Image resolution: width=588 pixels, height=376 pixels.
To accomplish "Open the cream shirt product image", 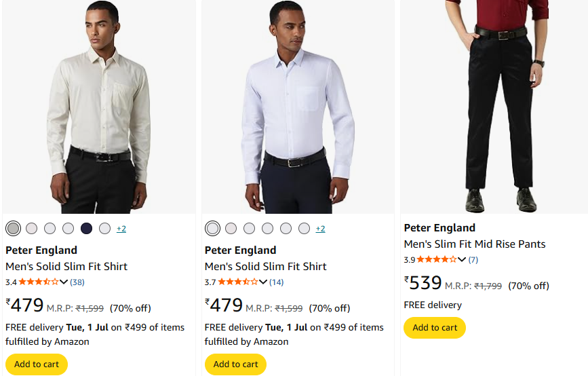I will 98,107.
